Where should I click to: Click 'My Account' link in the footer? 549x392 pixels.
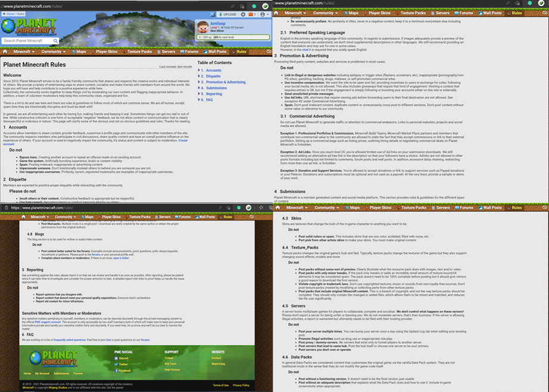click(x=42, y=374)
